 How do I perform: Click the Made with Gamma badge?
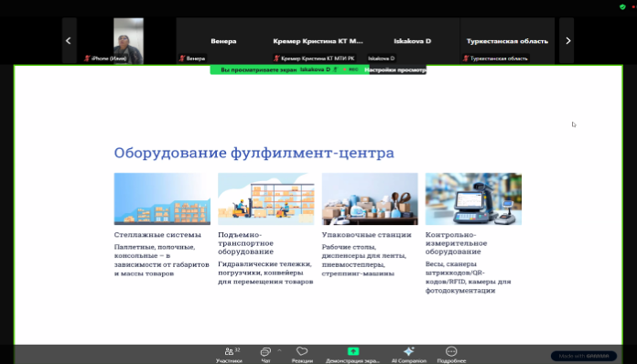[584, 356]
